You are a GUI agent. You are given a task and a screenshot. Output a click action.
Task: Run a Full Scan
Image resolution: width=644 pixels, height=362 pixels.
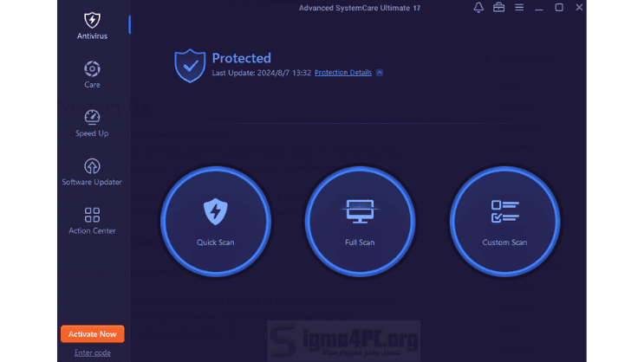tap(360, 220)
